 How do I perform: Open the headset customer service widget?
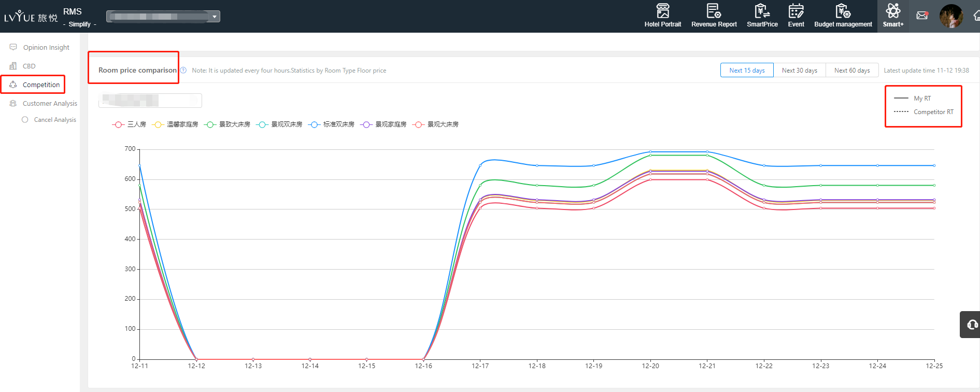pyautogui.click(x=971, y=325)
